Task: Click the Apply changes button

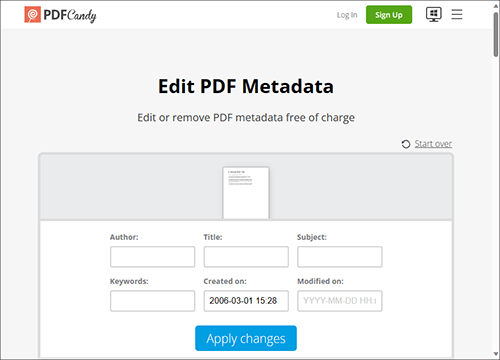Action: [246, 338]
